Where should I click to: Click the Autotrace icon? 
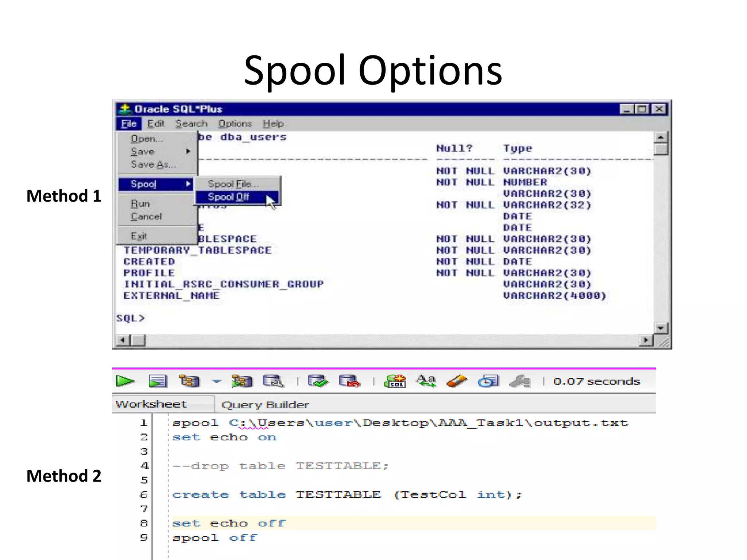(241, 381)
